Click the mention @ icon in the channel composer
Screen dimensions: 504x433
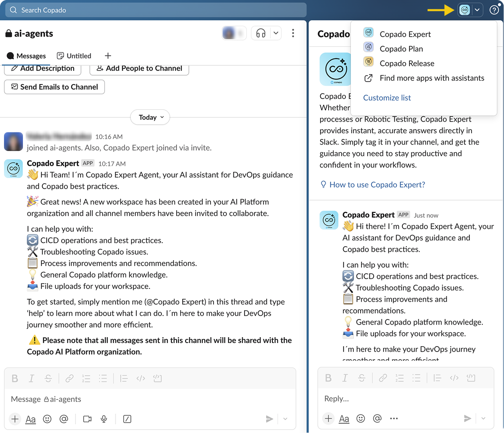tap(64, 419)
